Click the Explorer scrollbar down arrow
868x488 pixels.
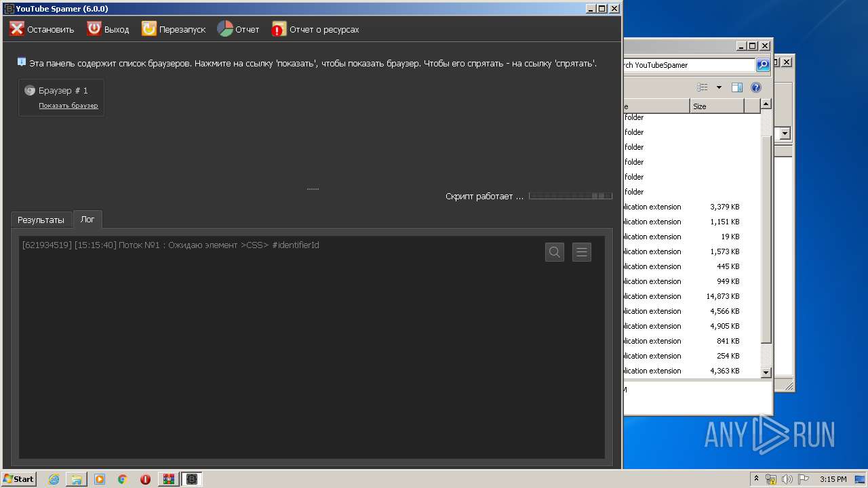tap(766, 372)
